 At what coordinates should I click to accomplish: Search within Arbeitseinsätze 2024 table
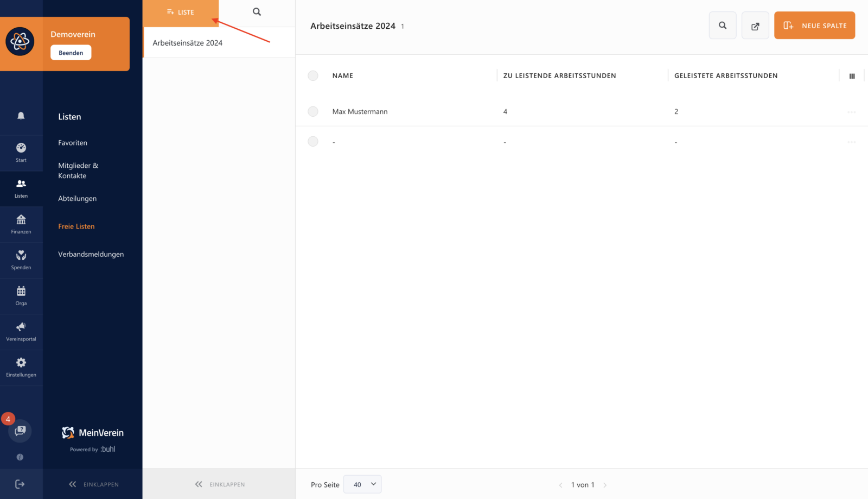[x=723, y=26]
